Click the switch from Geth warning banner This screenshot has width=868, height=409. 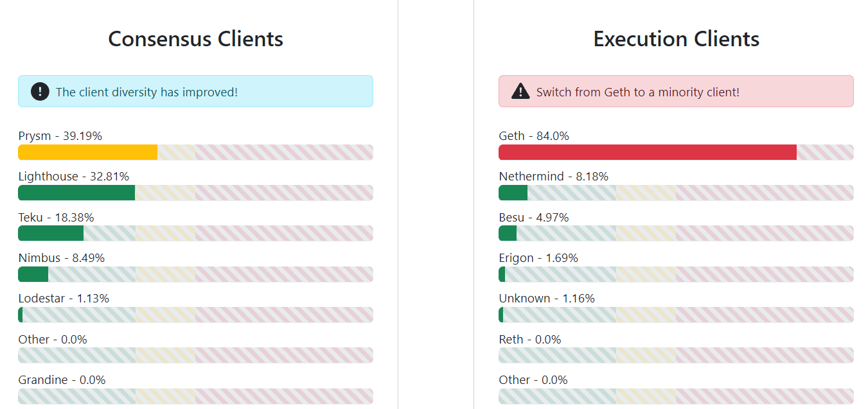tap(676, 91)
